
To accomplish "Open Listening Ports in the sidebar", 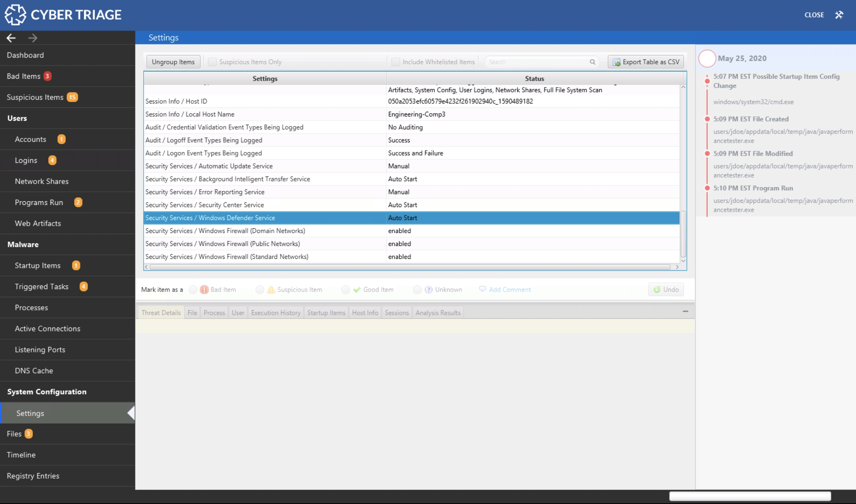I will [x=68, y=349].
